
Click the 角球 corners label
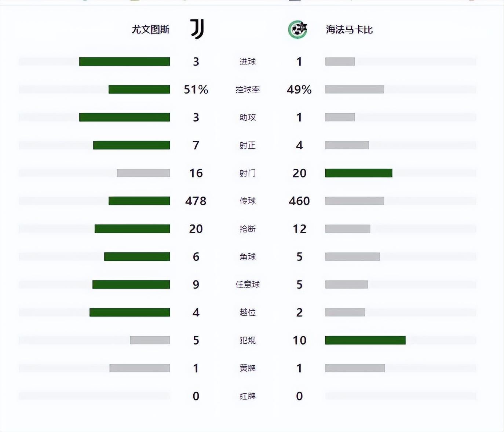tap(248, 257)
